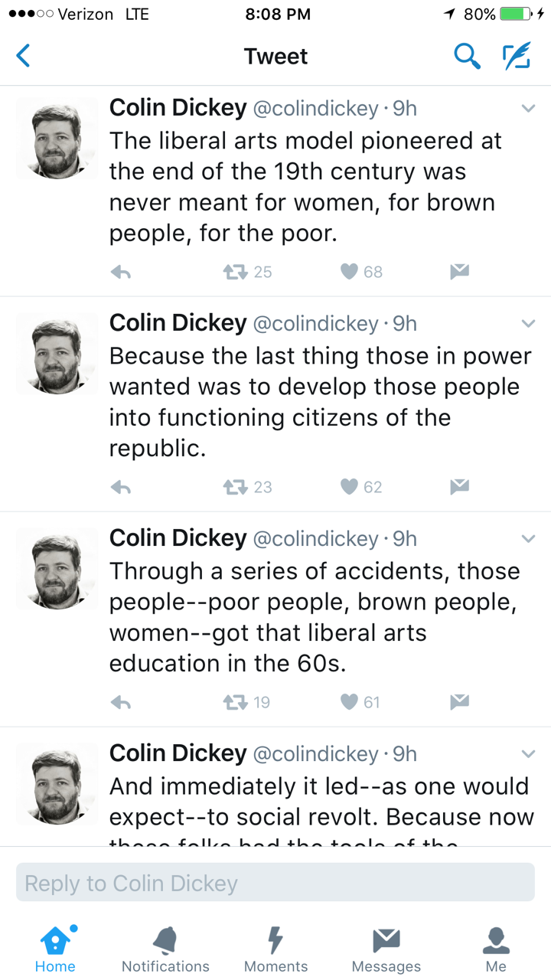Tap the compose new tweet icon
Image resolution: width=551 pixels, height=980 pixels.
517,56
